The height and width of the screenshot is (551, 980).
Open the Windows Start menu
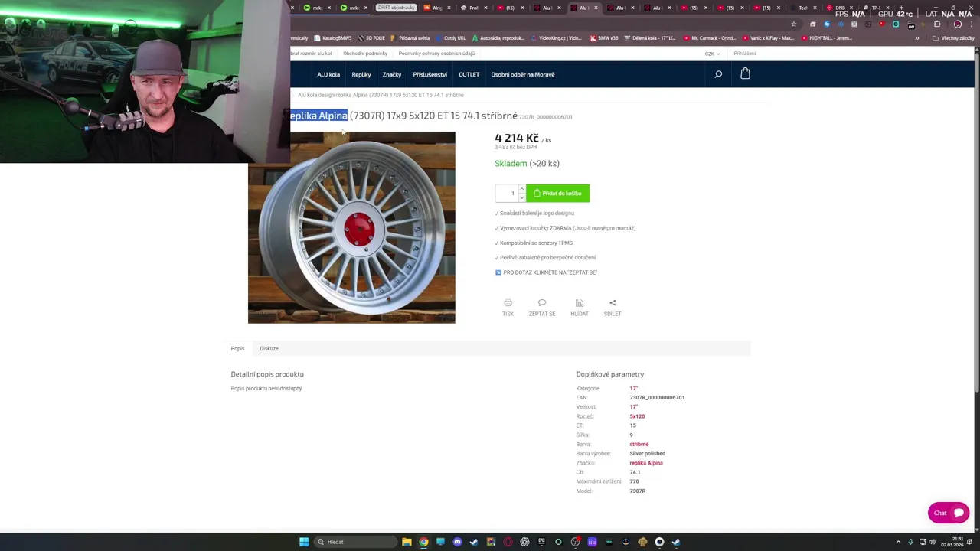click(x=304, y=542)
